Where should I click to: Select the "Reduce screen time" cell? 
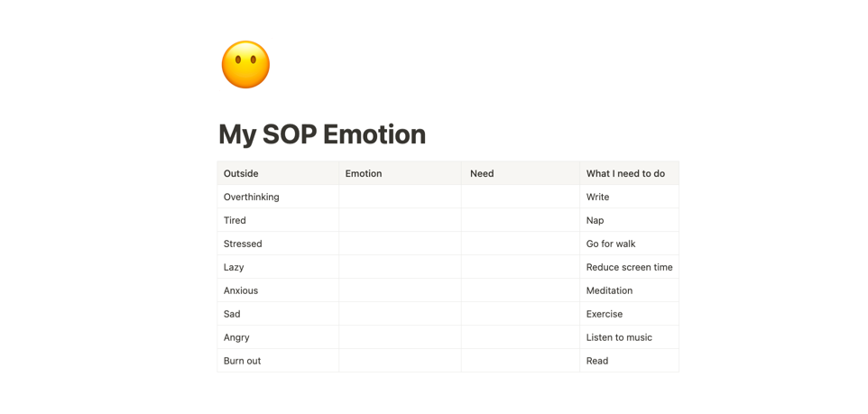629,267
